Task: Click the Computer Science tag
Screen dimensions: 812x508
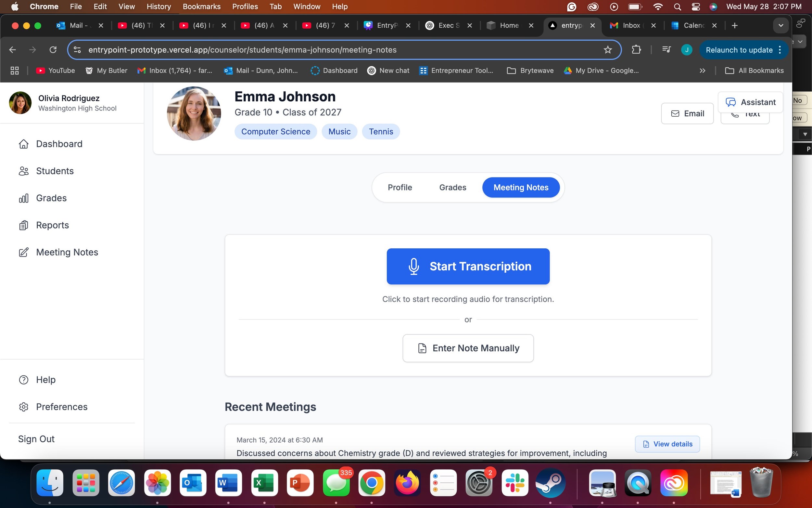Action: (275, 132)
